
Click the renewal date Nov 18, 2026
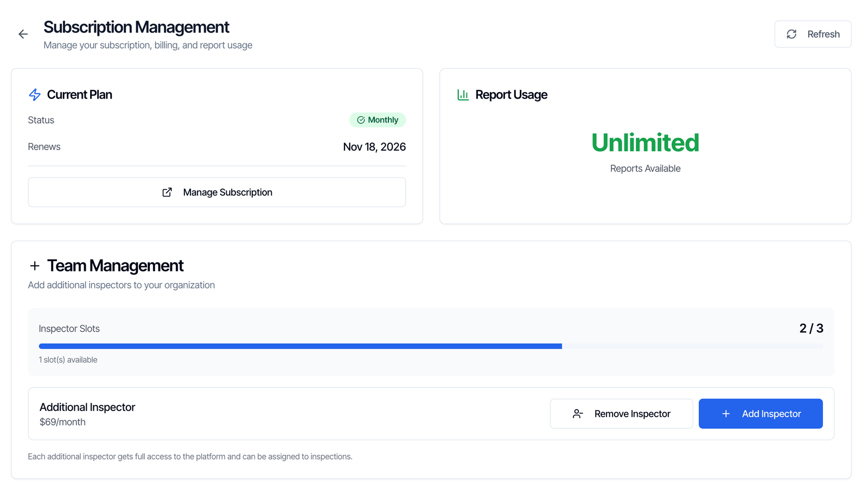(374, 147)
